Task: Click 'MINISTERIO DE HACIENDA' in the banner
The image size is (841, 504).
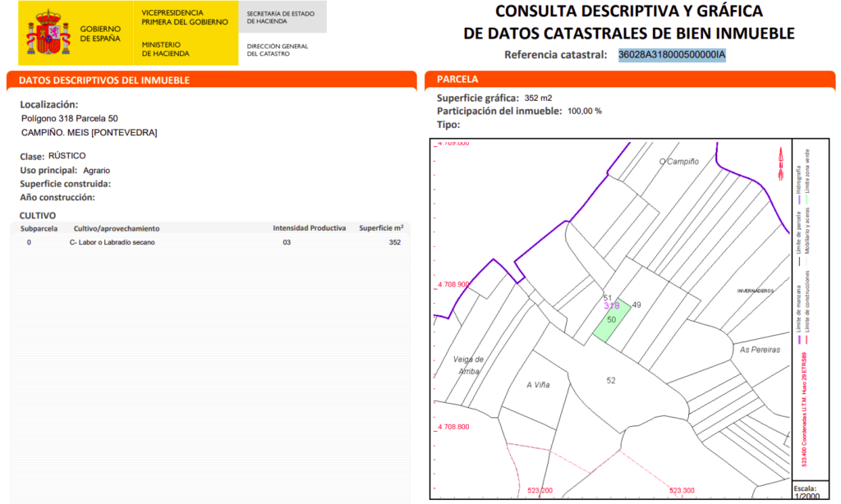Action: [x=165, y=49]
